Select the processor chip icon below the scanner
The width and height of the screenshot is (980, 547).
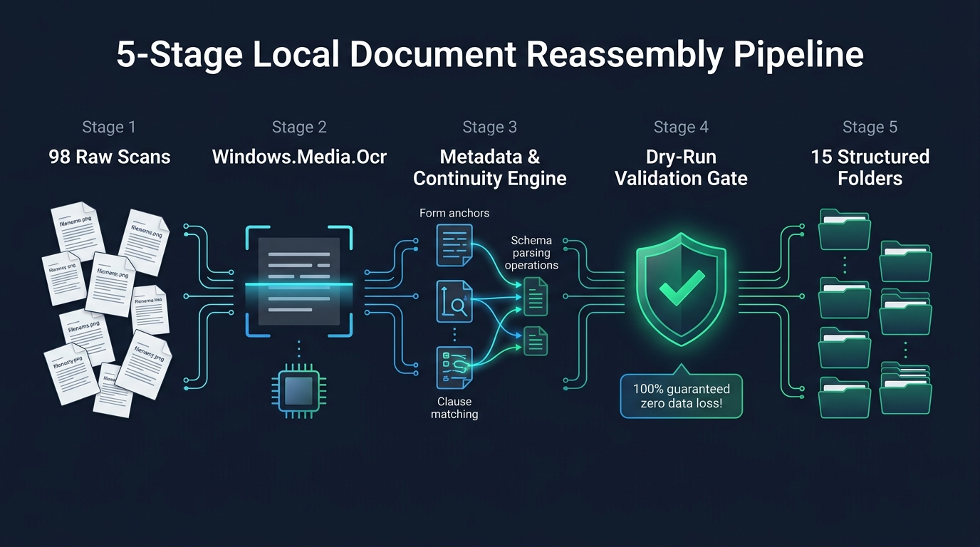pos(299,392)
